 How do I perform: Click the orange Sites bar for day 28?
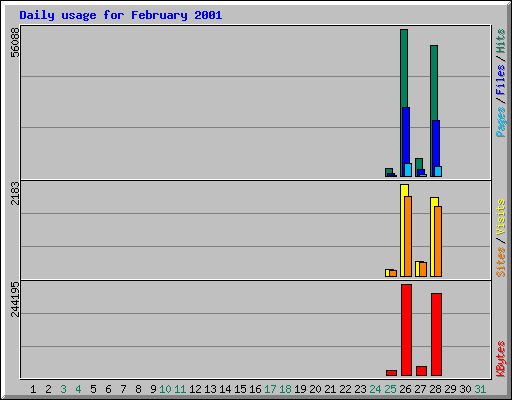(x=438, y=241)
